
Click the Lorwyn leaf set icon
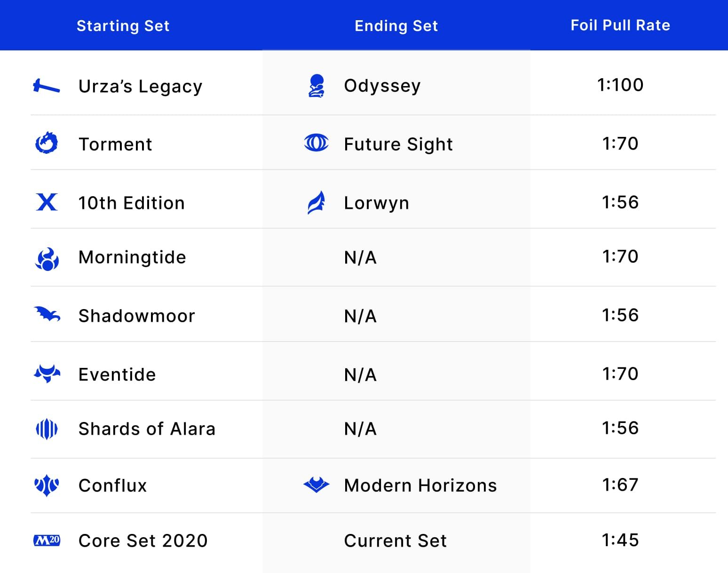point(316,202)
